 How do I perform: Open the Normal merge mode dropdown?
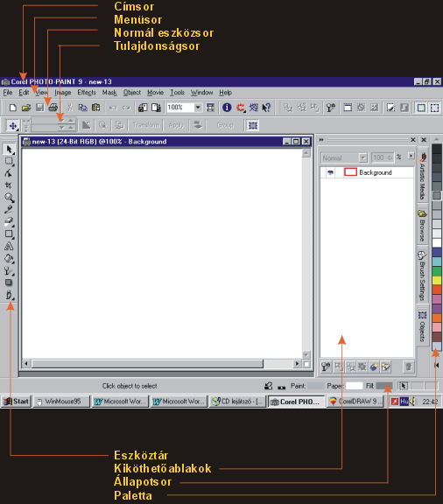coord(363,157)
